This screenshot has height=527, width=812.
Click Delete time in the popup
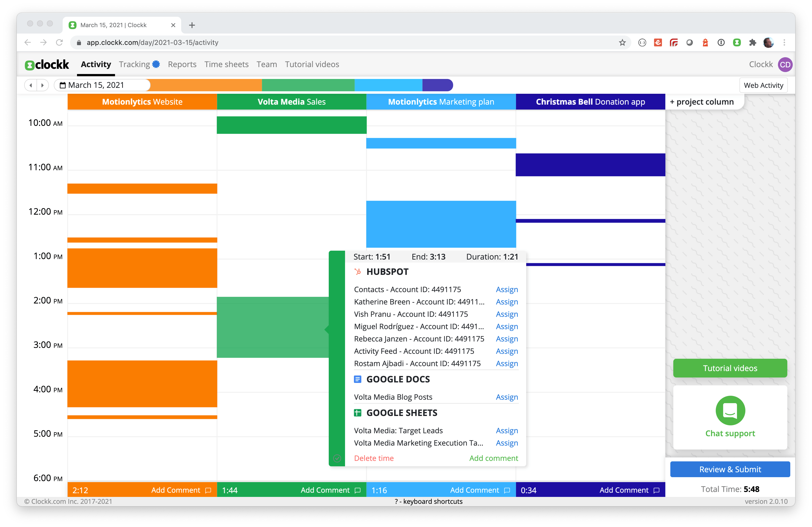pyautogui.click(x=374, y=458)
